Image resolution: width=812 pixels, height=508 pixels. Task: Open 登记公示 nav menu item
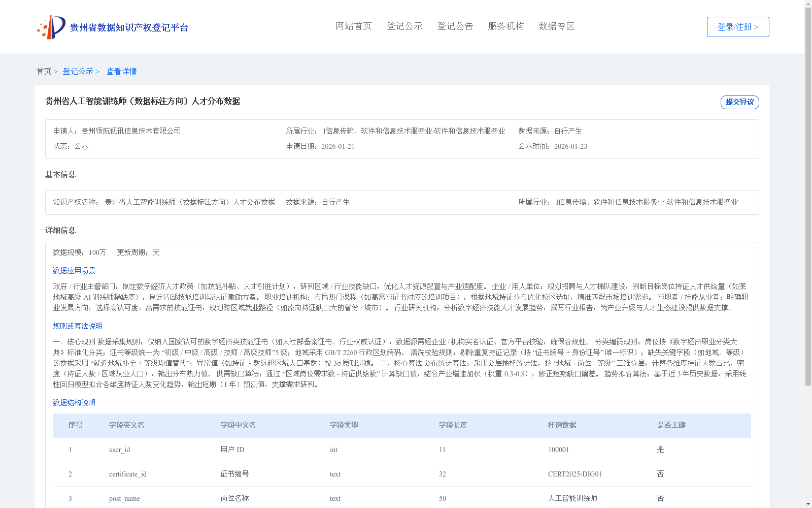coord(404,26)
